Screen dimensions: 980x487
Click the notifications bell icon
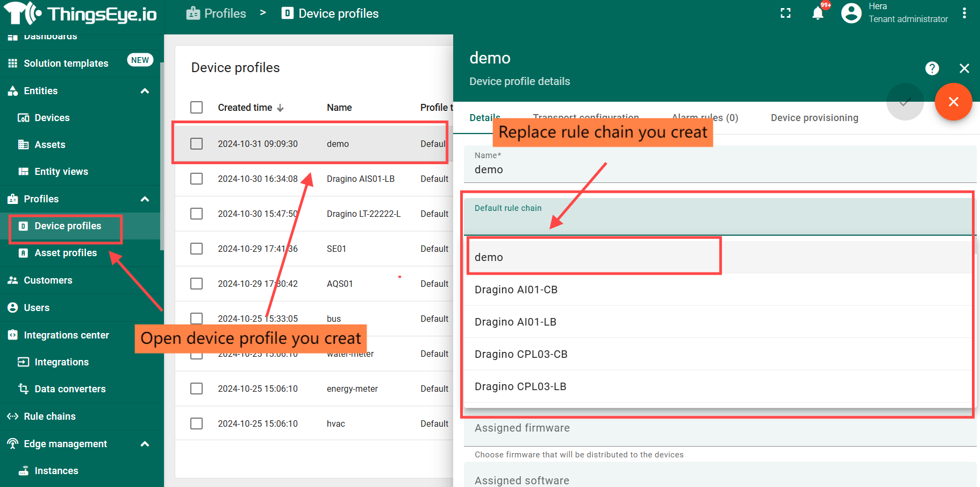[817, 13]
